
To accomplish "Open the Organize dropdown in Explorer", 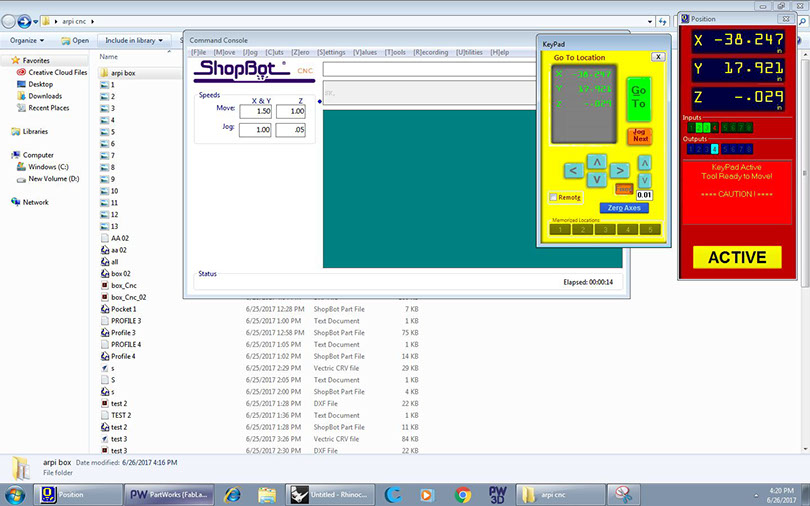I will 27,40.
